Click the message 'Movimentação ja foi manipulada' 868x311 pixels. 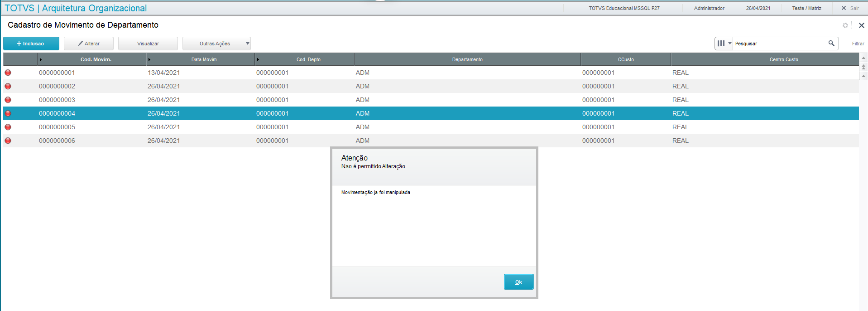pos(375,192)
